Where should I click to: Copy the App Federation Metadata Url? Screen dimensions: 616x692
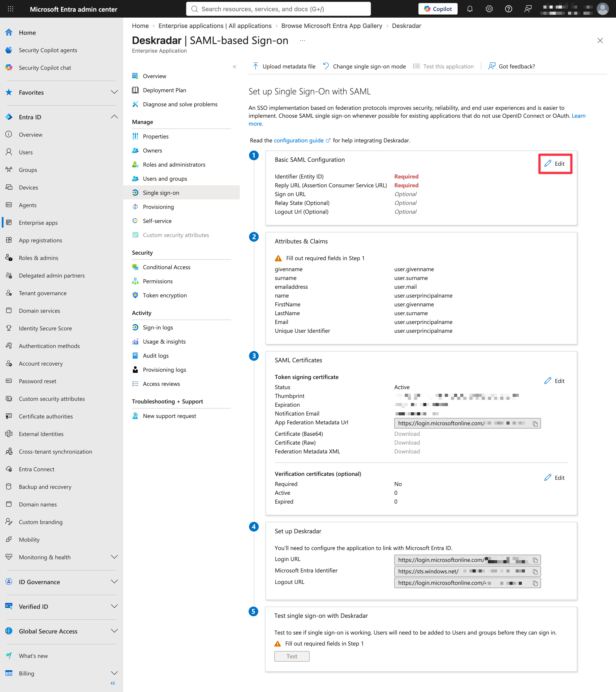pyautogui.click(x=535, y=424)
